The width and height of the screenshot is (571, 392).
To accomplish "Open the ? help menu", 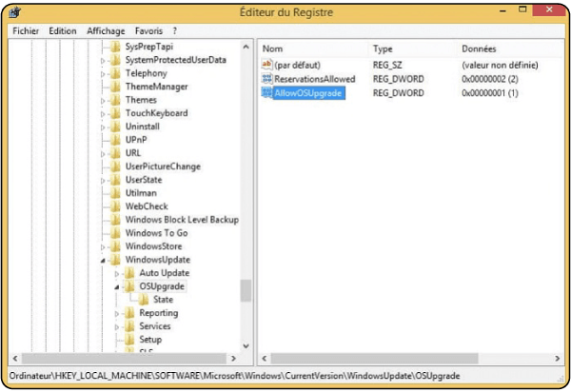I will [175, 31].
